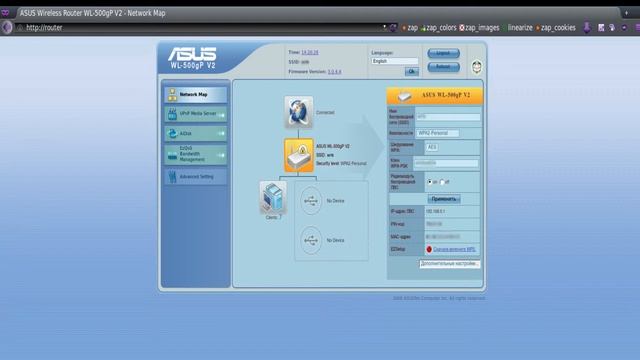Click the red WPS status icon
Screen dimensions: 640x360
(x=429, y=249)
